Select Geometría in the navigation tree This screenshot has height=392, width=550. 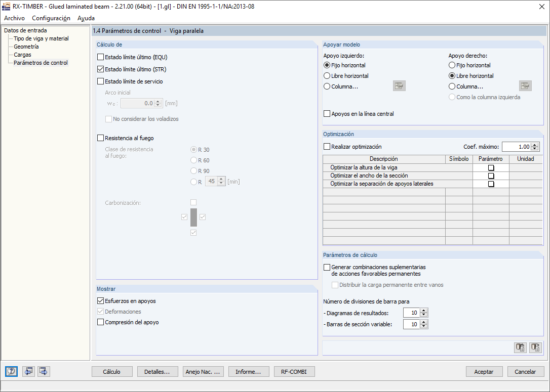coord(26,47)
